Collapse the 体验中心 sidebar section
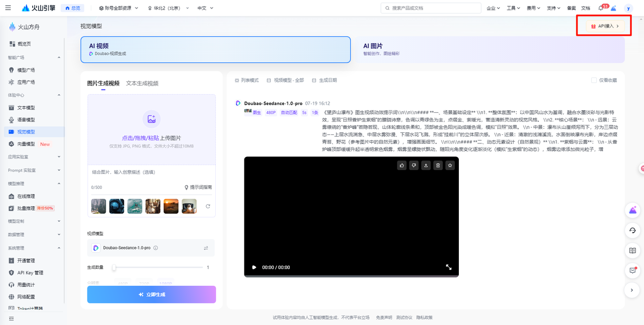Screen dimensions: 644x325 tap(59, 95)
